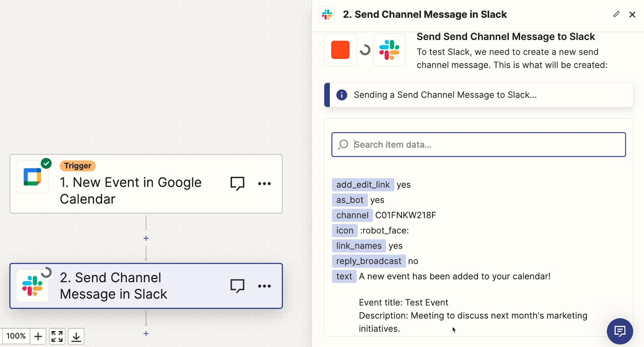The height and width of the screenshot is (347, 644).
Task: Click the 100% zoom level indicator
Action: click(x=16, y=336)
